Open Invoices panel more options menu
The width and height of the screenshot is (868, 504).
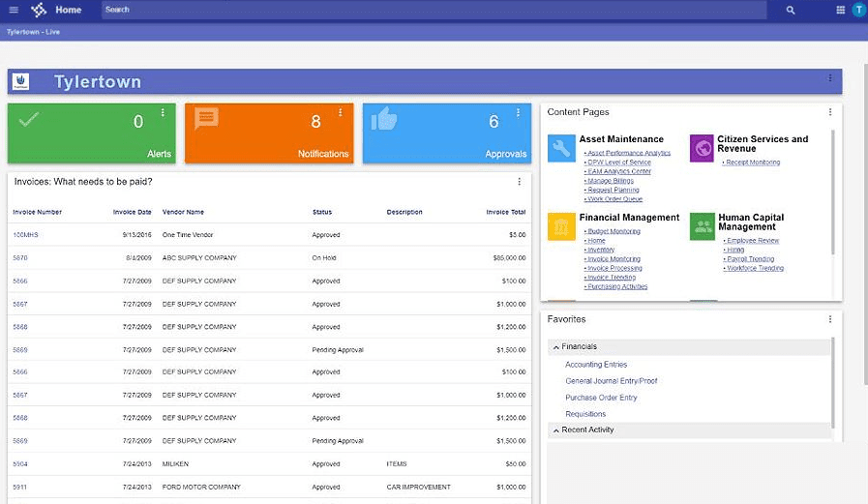pos(519,182)
